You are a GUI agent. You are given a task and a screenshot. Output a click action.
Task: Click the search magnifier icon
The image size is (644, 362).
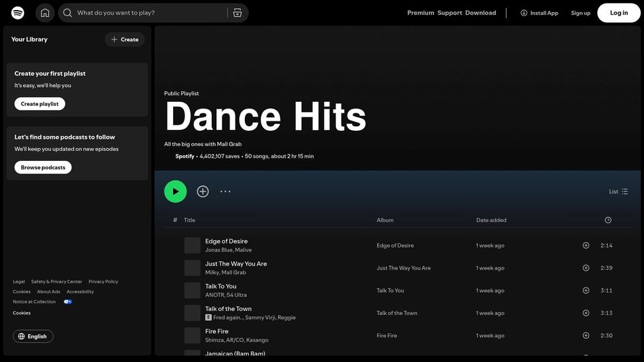(x=67, y=13)
